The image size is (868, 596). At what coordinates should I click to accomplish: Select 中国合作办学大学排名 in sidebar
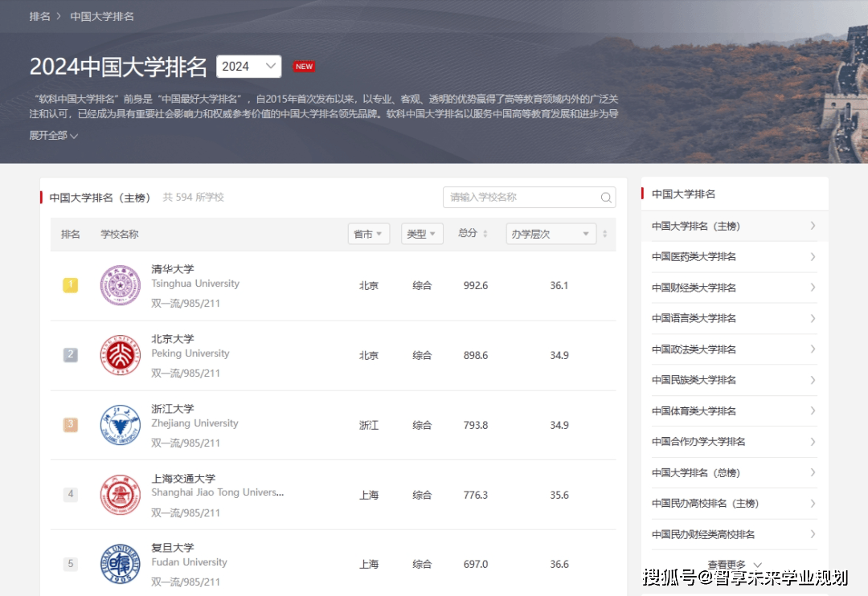click(x=734, y=442)
